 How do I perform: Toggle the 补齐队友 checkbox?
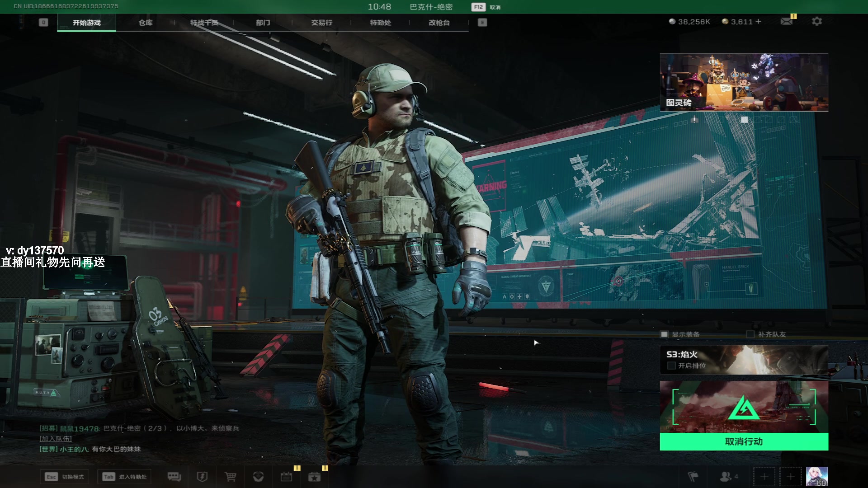[750, 334]
